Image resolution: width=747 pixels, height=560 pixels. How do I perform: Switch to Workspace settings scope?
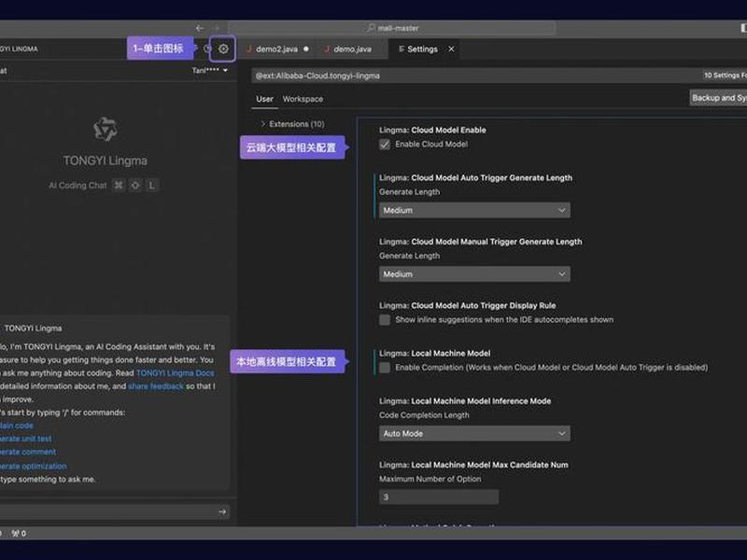(x=303, y=99)
